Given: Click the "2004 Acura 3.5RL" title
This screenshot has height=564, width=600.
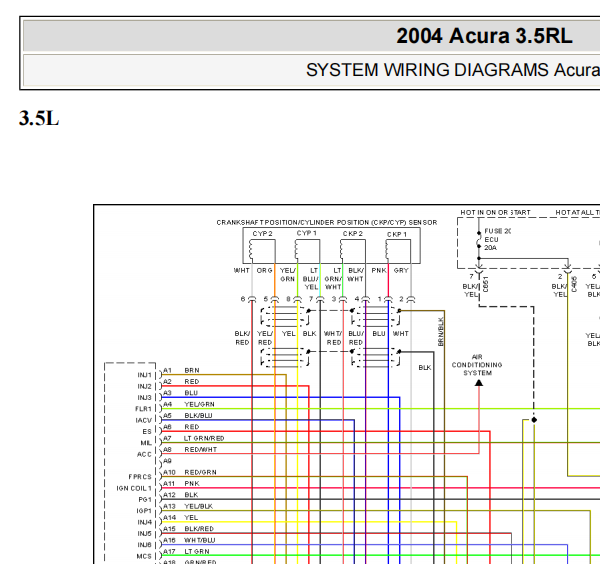Looking at the screenshot, I should pos(484,36).
